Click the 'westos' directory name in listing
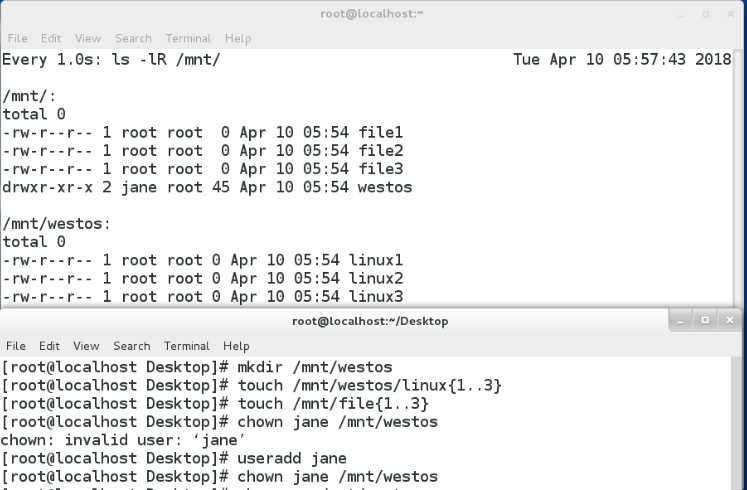747x490 pixels. (x=384, y=187)
